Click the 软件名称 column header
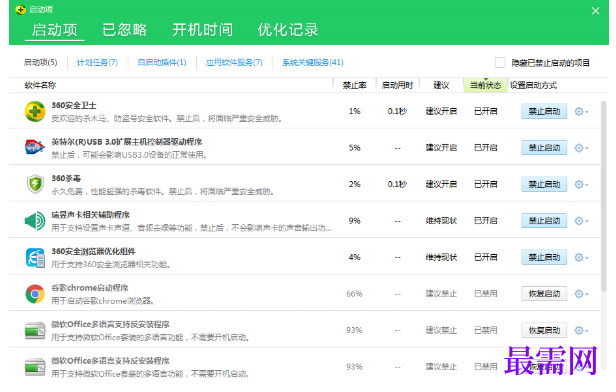The image size is (616, 392). 40,85
